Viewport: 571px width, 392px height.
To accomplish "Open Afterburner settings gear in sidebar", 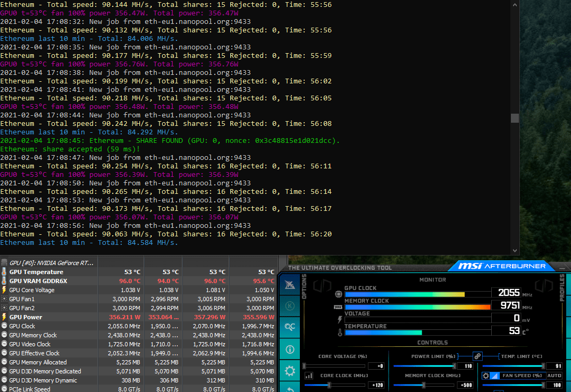I will (290, 371).
